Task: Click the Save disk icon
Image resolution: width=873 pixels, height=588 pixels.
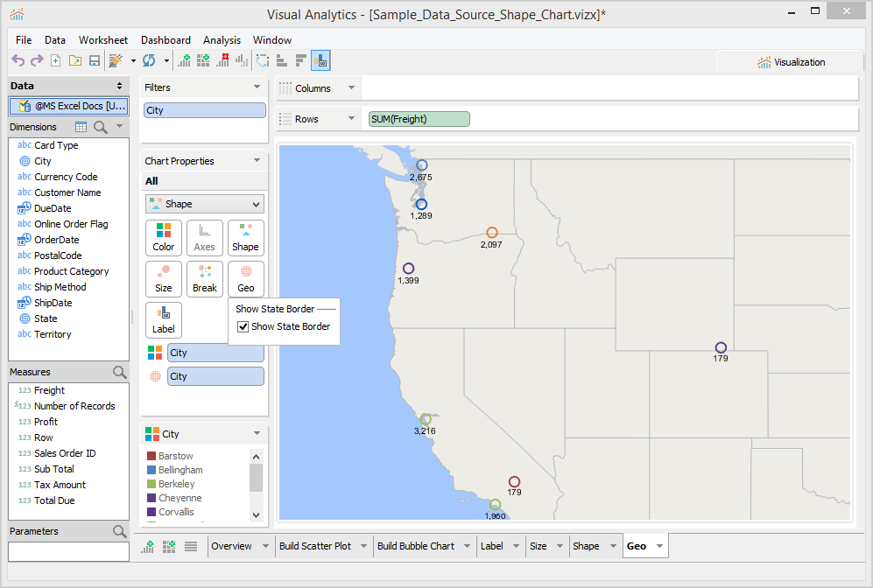Action: pos(94,60)
